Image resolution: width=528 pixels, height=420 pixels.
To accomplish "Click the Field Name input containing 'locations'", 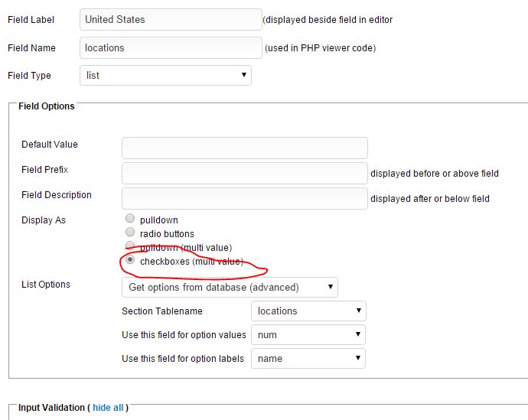I will 171,47.
